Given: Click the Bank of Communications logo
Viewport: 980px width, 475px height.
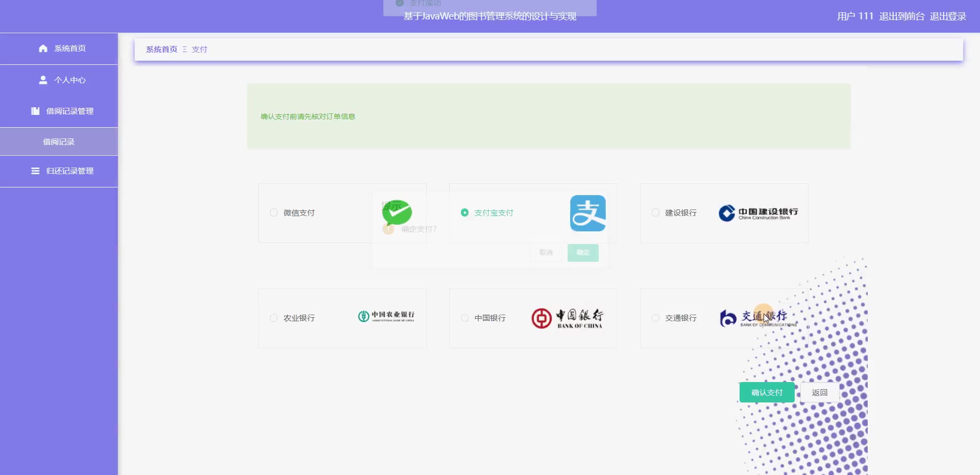Looking at the screenshot, I should [x=758, y=318].
